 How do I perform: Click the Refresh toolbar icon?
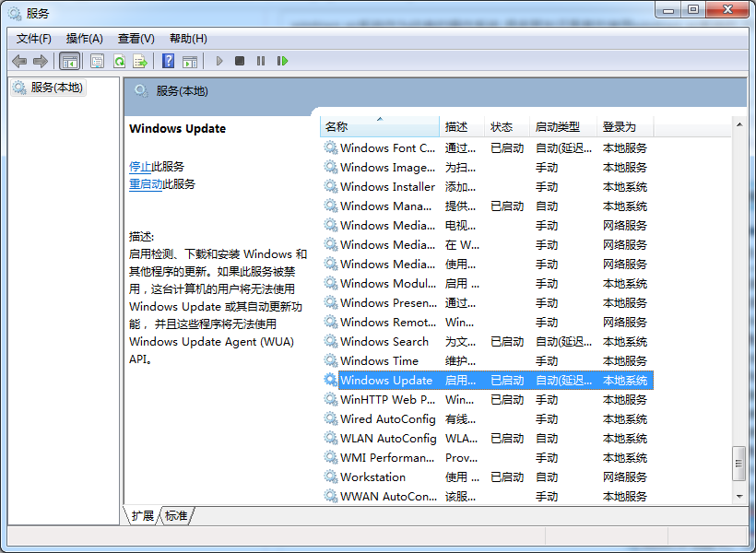119,61
